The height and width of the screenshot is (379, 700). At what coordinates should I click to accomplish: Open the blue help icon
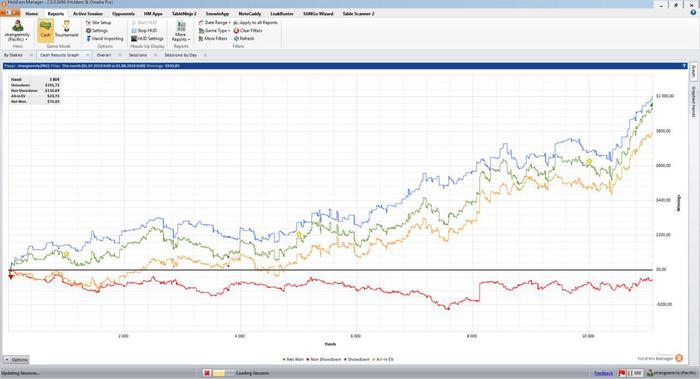pos(693,12)
